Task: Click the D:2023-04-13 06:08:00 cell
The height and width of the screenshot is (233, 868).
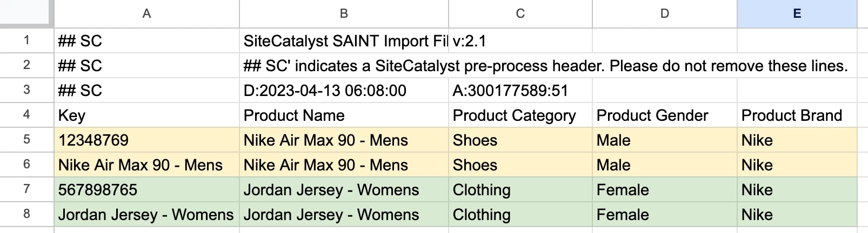Action: pos(344,90)
